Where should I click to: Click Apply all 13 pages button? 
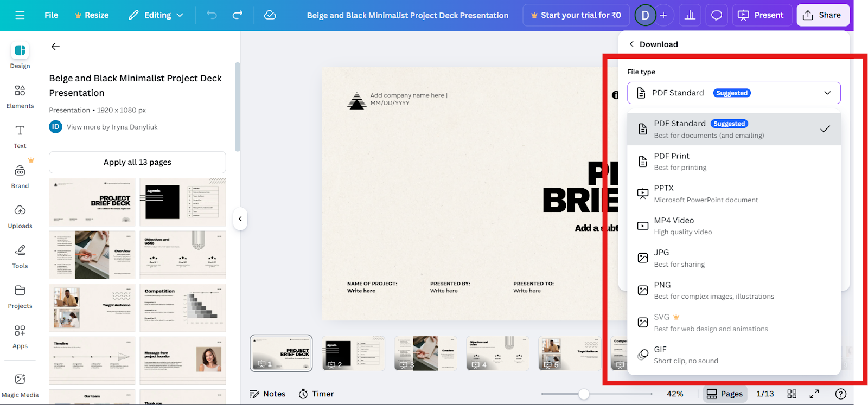pos(137,162)
